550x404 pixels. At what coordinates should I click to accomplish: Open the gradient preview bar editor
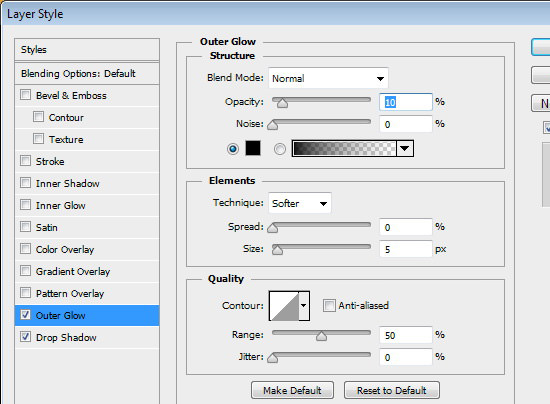344,148
